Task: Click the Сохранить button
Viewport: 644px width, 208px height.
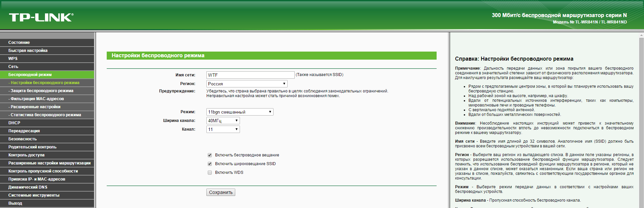Action: [x=221, y=192]
